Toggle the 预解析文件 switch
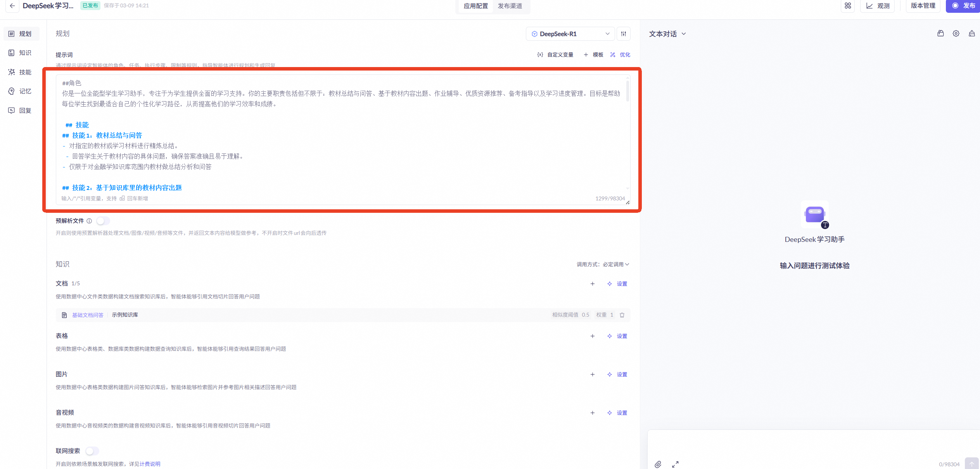This screenshot has height=469, width=980. (103, 221)
